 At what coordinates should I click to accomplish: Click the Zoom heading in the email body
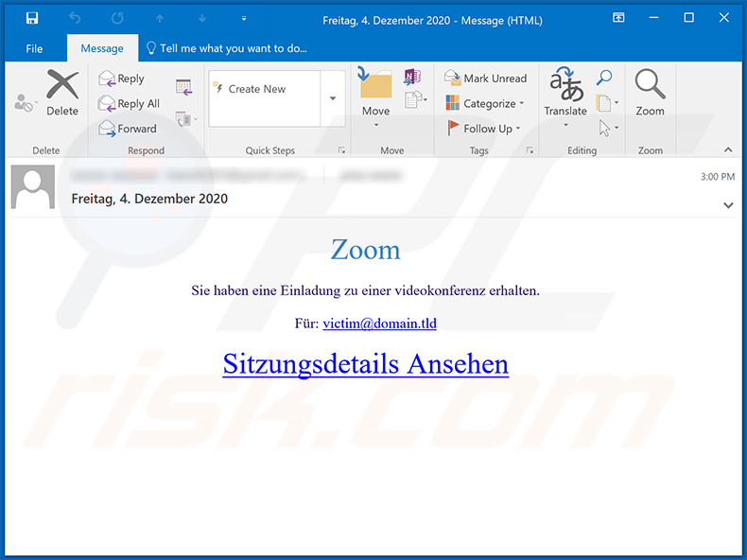366,250
